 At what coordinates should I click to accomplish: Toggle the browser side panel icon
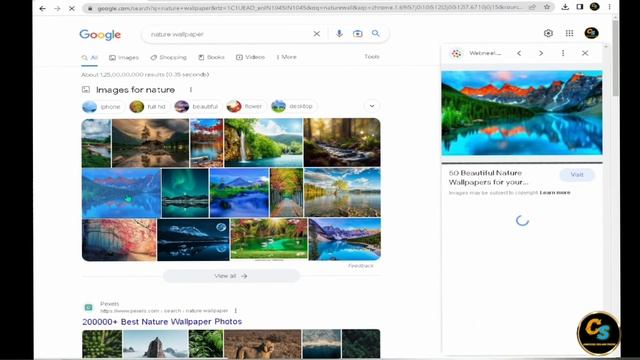580,7
